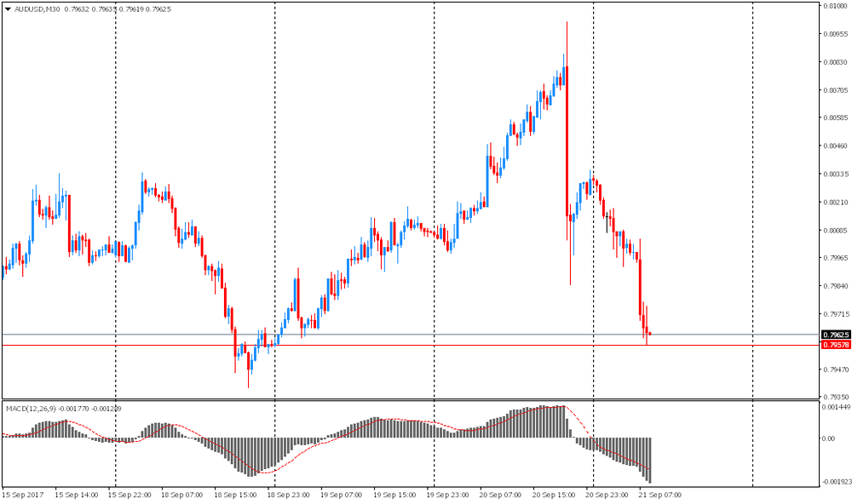Click the 20 Sep 23:00 time label

pyautogui.click(x=607, y=495)
